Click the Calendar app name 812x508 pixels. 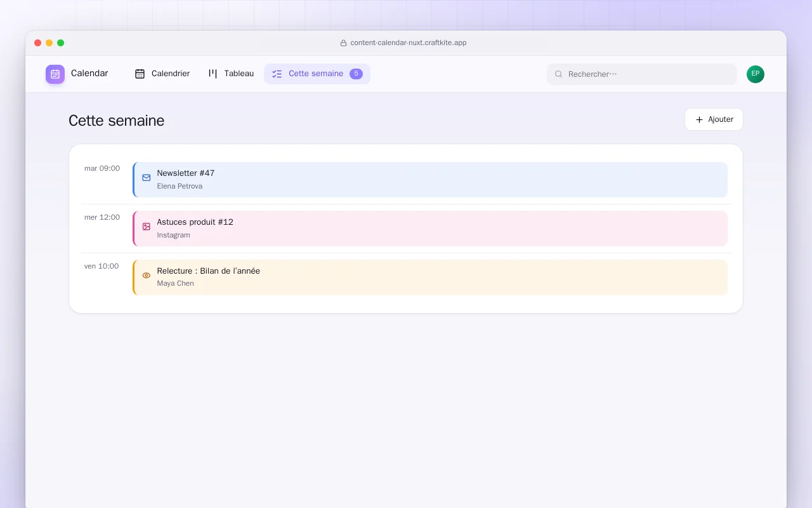click(x=89, y=74)
